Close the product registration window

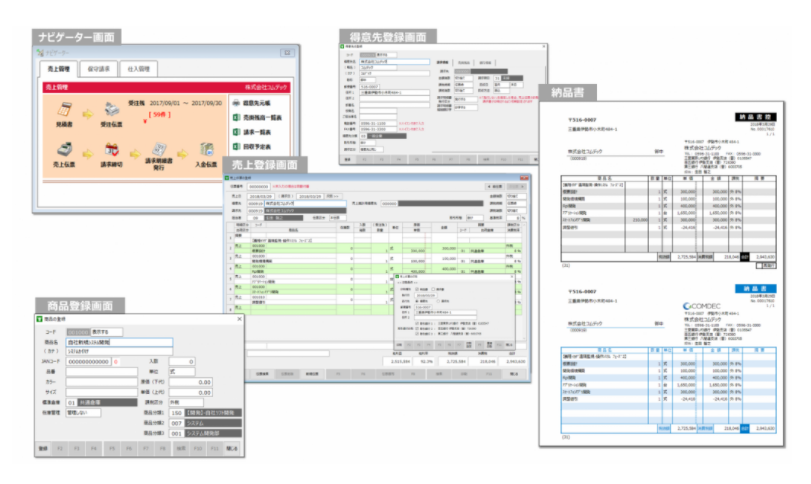point(239,319)
